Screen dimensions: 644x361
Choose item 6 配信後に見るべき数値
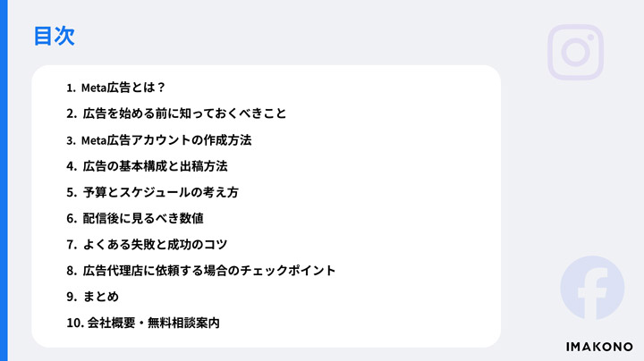tap(135, 218)
